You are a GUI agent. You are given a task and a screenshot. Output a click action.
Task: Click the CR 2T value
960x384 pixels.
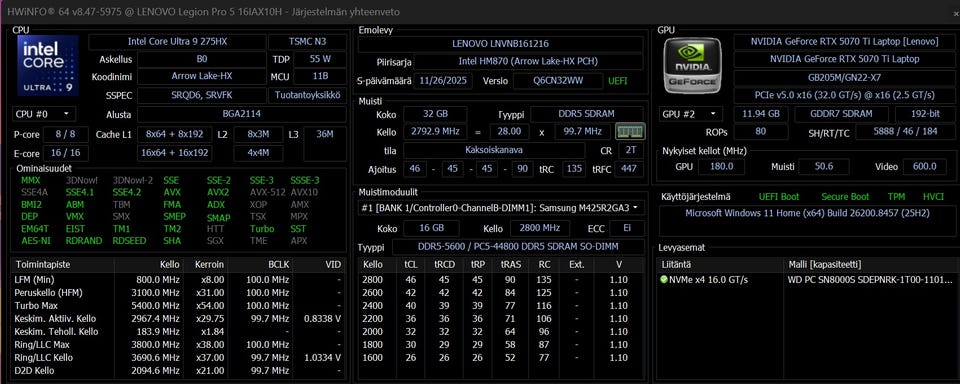[x=630, y=150]
